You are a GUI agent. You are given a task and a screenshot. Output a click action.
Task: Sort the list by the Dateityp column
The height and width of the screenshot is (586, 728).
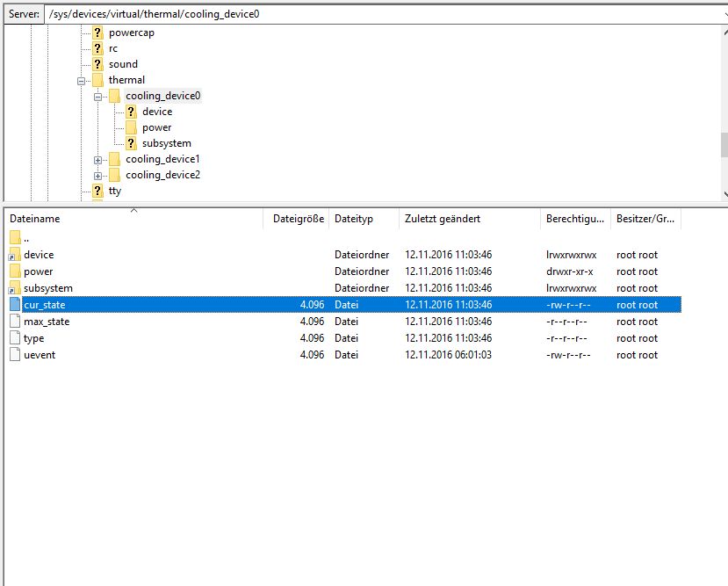pyautogui.click(x=364, y=219)
